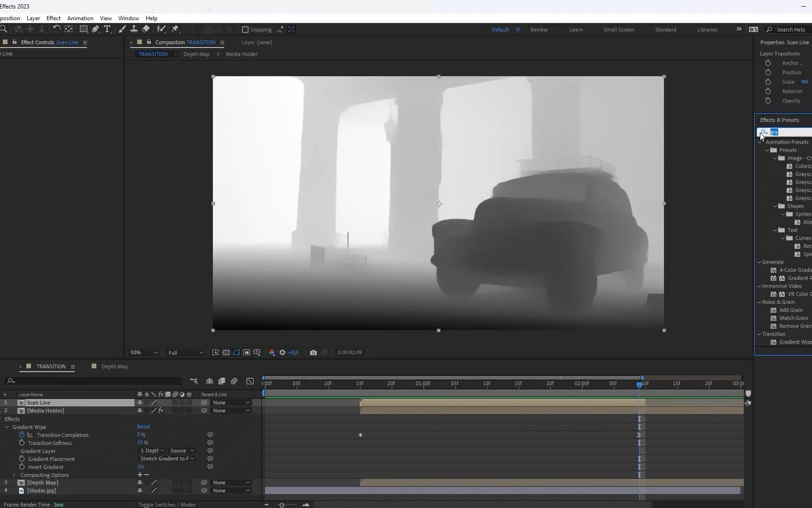Enable the Snapping checkbox
Screen dimensions: 812x508
(x=245, y=29)
